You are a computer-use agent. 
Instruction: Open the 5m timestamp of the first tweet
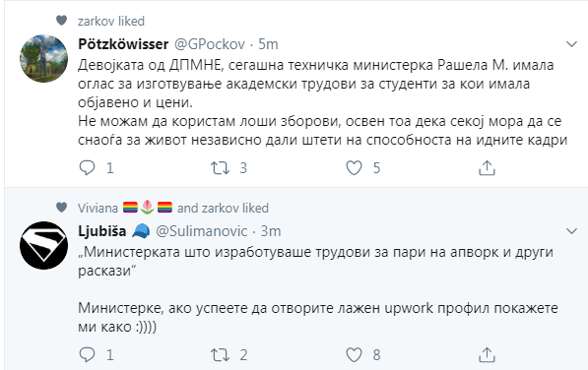tap(268, 44)
